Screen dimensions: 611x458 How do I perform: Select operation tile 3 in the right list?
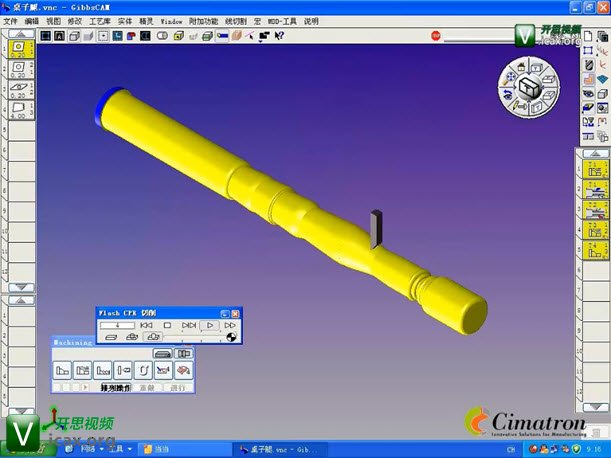[595, 210]
